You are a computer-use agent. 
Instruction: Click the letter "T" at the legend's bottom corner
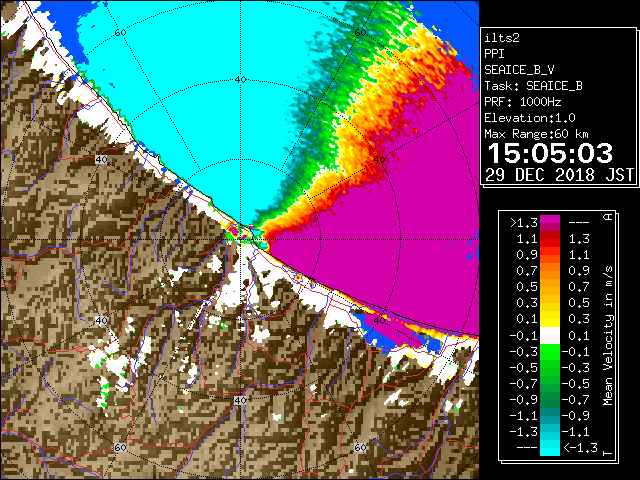(x=608, y=453)
